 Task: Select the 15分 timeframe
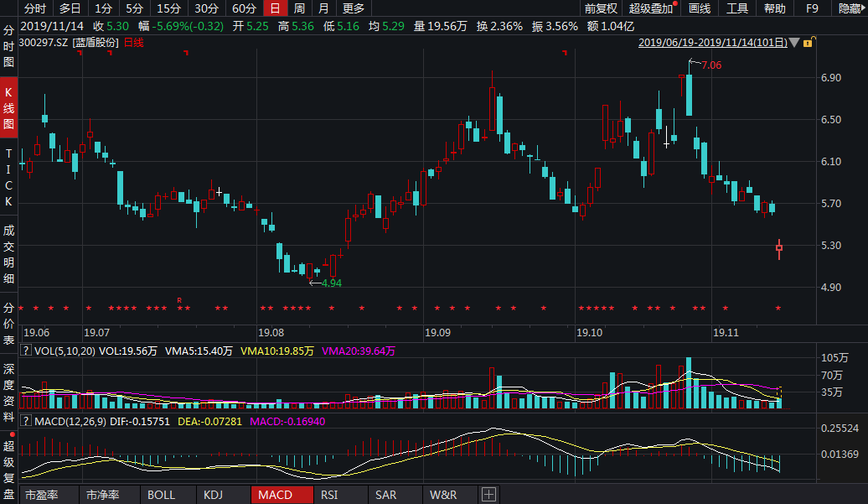point(169,8)
